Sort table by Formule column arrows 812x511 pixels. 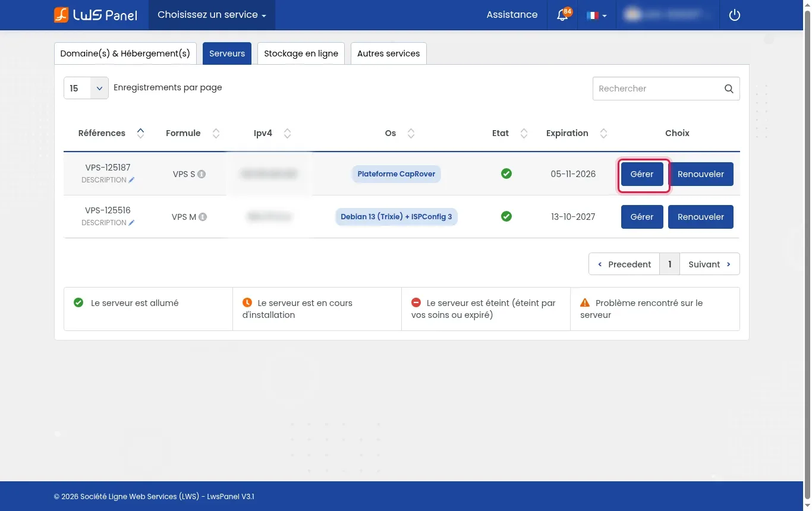pos(216,133)
